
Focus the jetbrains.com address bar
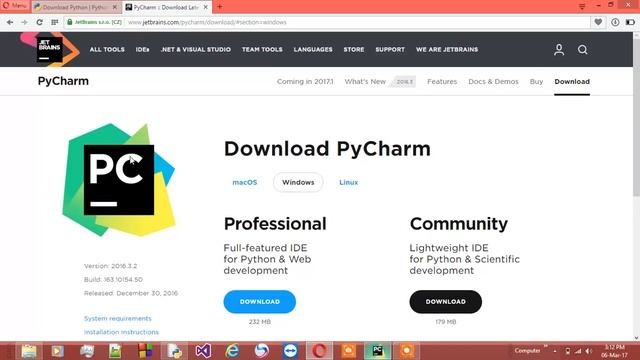[x=327, y=22]
